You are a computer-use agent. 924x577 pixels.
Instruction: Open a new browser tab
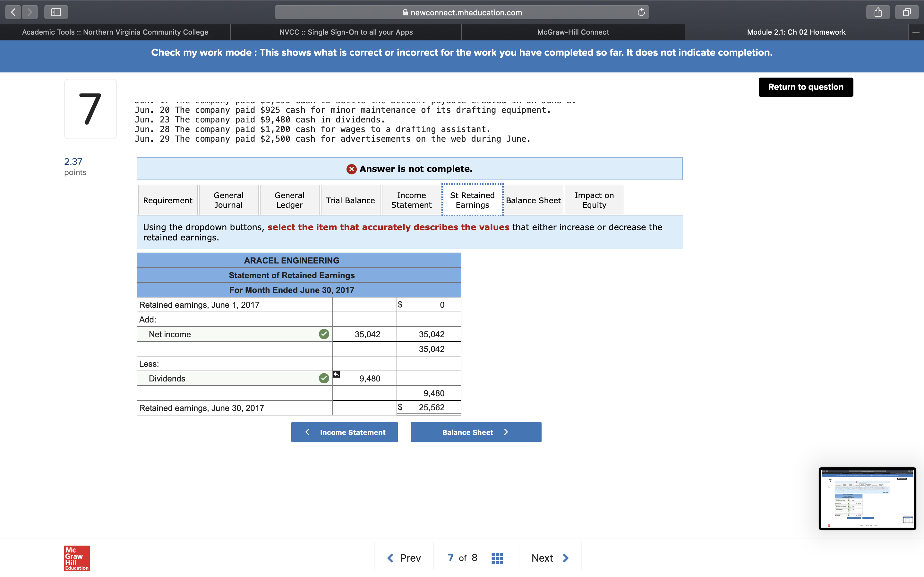click(x=916, y=32)
